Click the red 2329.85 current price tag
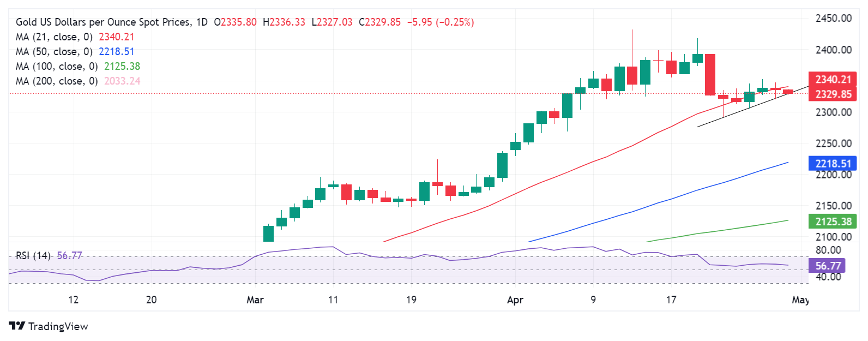The width and height of the screenshot is (868, 341). pyautogui.click(x=833, y=94)
